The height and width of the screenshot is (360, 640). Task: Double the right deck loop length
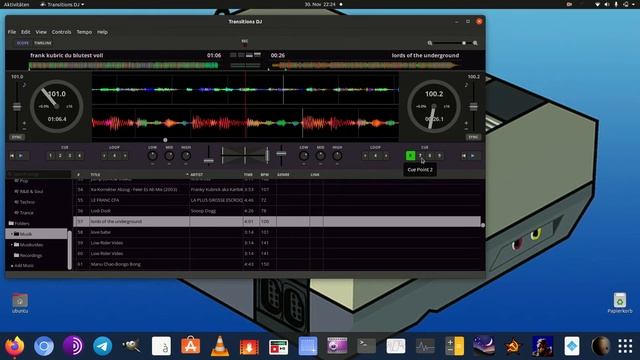pyautogui.click(x=386, y=156)
